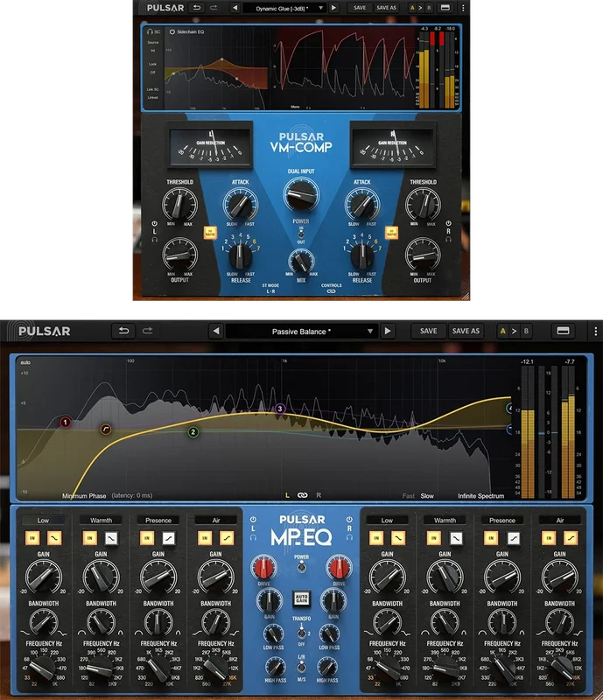
Task: Click SAVE AS in VM-COMP header
Action: tap(386, 8)
